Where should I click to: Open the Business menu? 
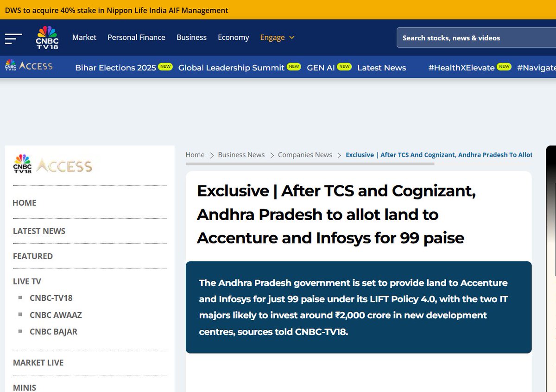[191, 38]
